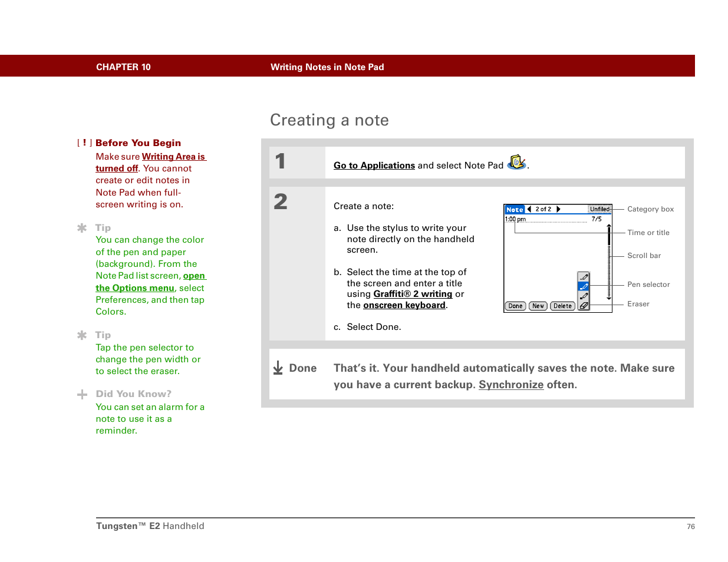
Task: Click the Before You Begin exclamation mark
Action: point(84,143)
